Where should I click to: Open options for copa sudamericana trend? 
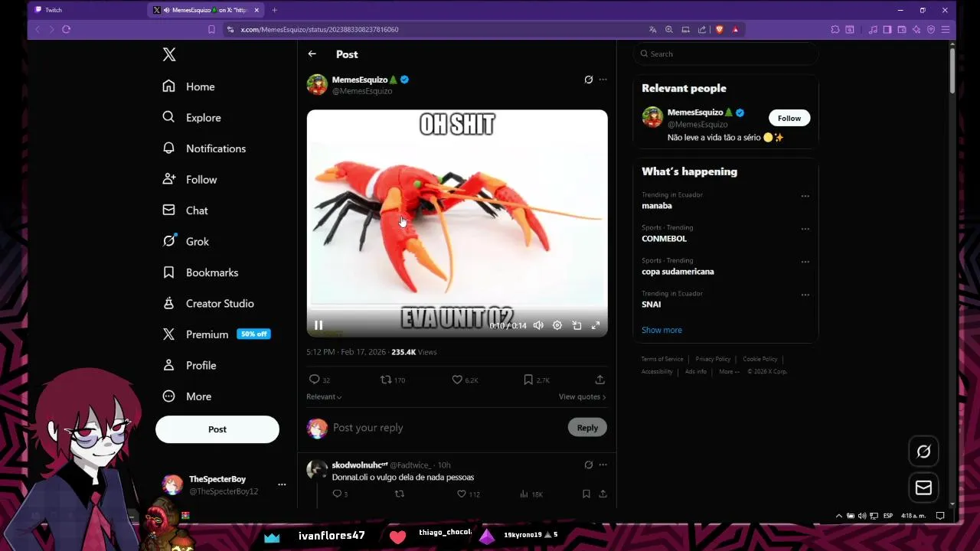805,262
